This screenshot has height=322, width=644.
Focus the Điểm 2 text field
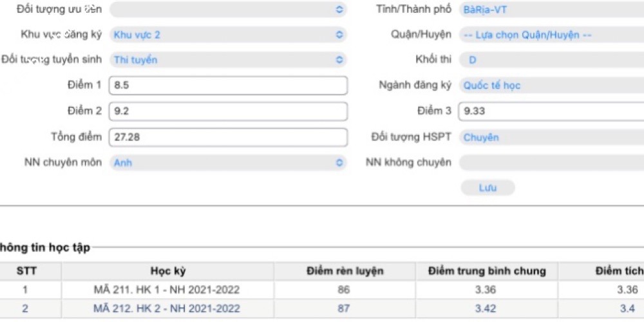click(x=228, y=111)
